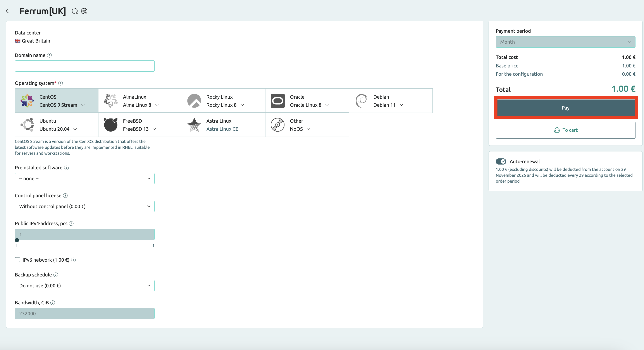Screen dimensions: 644x350
Task: Choose the Astra Linux star icon
Action: [194, 125]
